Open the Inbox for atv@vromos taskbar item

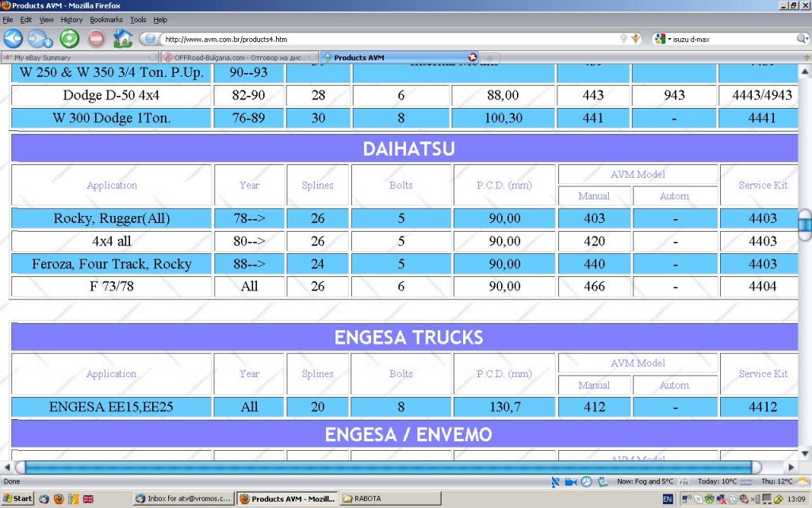click(184, 498)
